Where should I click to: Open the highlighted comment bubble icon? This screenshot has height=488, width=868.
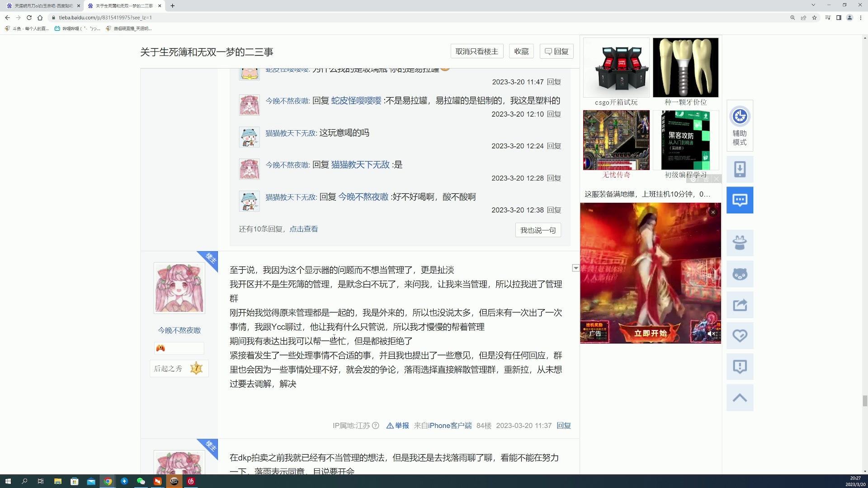[740, 200]
